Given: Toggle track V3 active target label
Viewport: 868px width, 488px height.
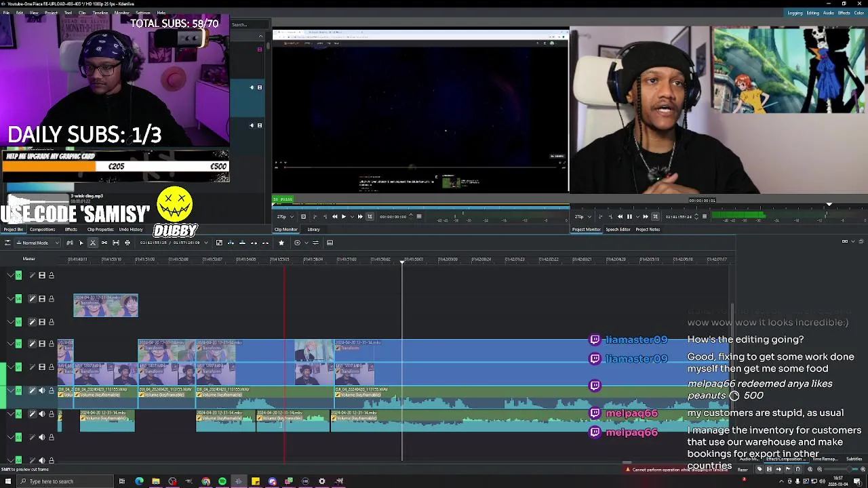Looking at the screenshot, I should [18, 322].
